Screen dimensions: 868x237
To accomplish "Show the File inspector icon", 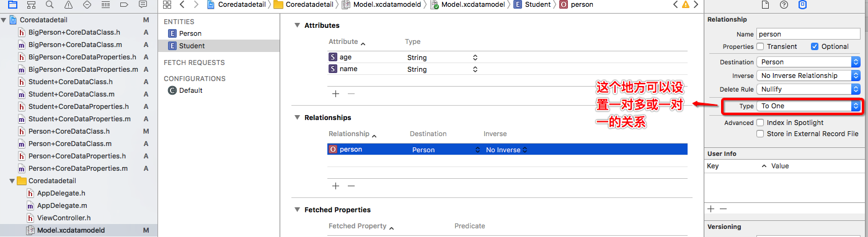I will point(765,5).
